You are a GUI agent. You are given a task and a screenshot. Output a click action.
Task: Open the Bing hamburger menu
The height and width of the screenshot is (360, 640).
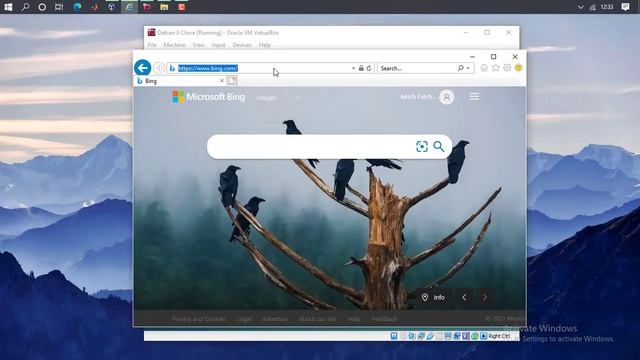point(474,97)
